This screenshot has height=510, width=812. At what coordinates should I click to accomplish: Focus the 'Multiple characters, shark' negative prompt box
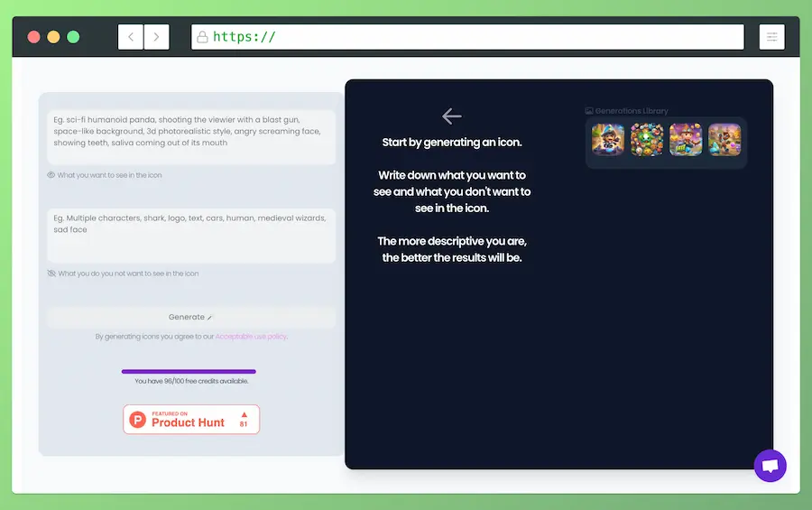click(191, 235)
